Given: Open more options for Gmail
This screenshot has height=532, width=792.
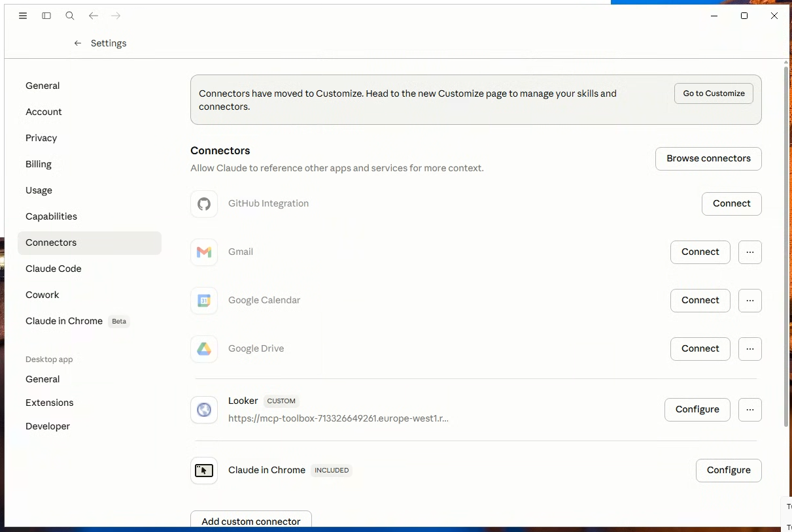Looking at the screenshot, I should [750, 252].
